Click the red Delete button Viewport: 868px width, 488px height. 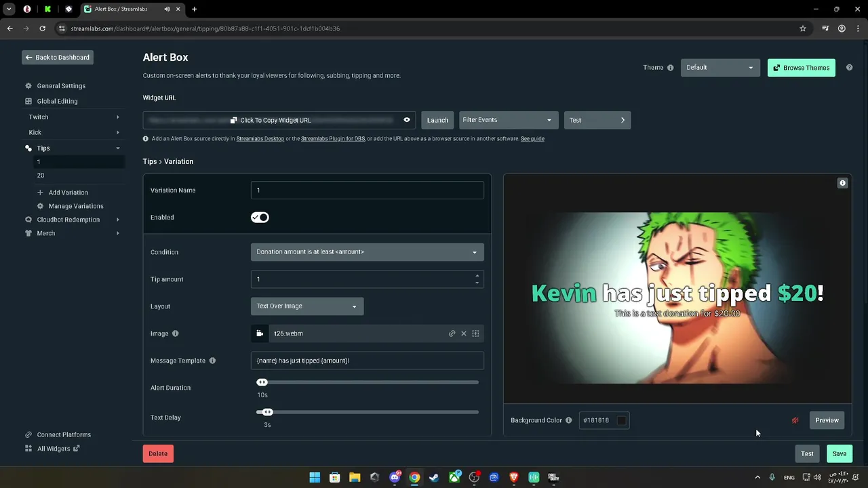[x=158, y=453]
